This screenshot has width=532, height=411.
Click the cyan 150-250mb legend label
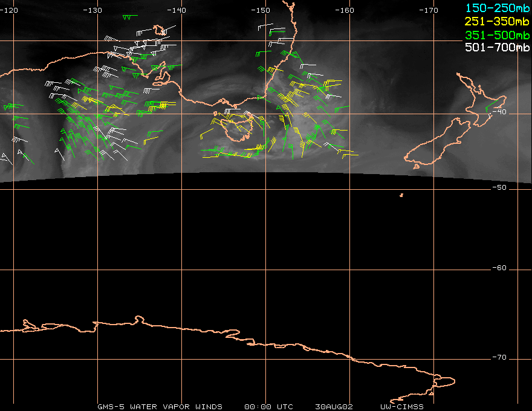tap(498, 8)
